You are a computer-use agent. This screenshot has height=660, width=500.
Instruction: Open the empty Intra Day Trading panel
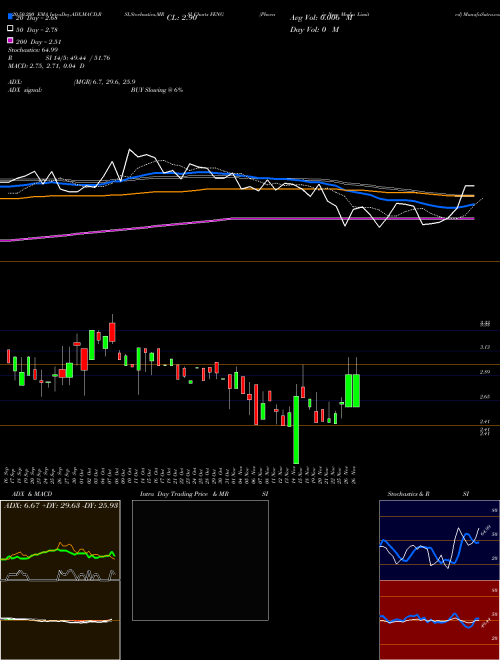[200, 560]
